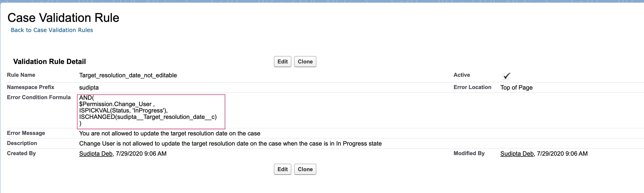Click the top Clone button

pyautogui.click(x=305, y=61)
